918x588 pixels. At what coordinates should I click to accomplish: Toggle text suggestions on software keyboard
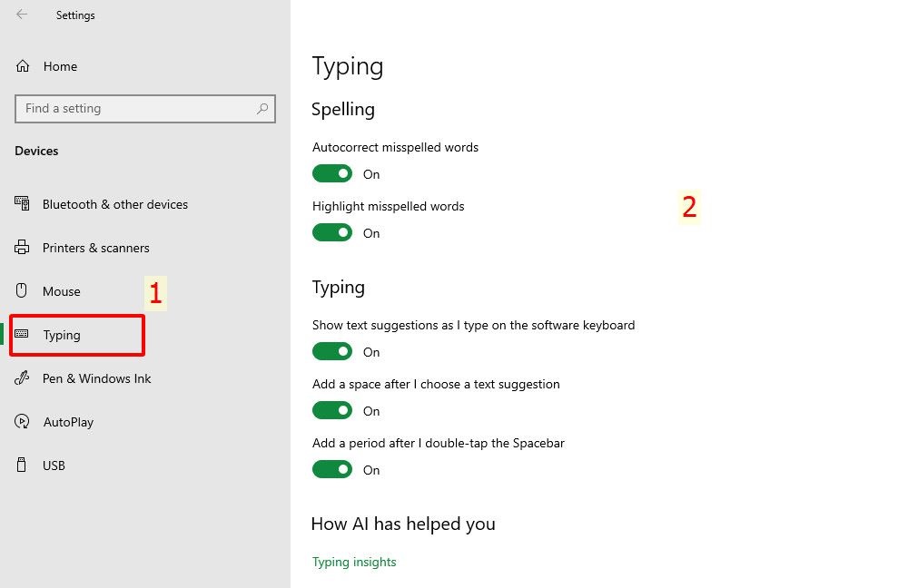[332, 351]
